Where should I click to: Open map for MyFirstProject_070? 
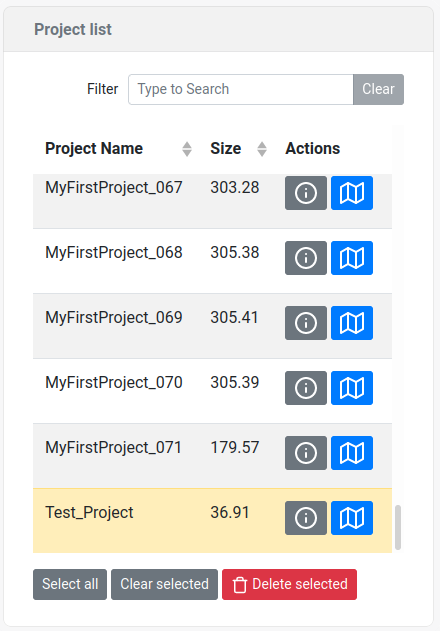coord(352,388)
